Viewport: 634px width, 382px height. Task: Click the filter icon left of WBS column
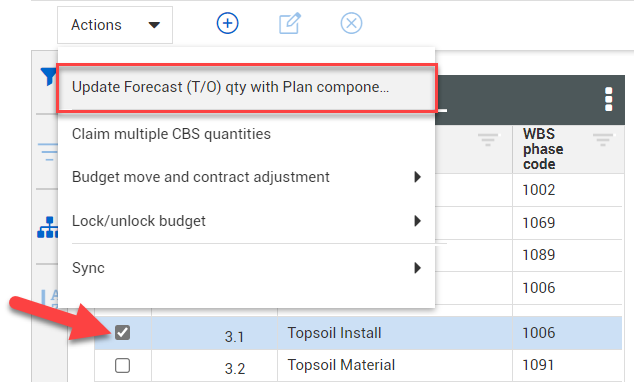[488, 140]
